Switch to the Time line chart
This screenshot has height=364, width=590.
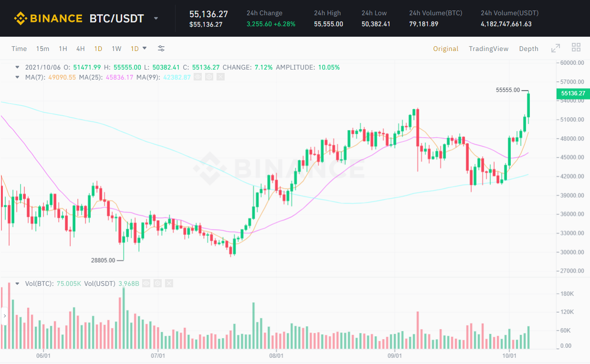[19, 49]
